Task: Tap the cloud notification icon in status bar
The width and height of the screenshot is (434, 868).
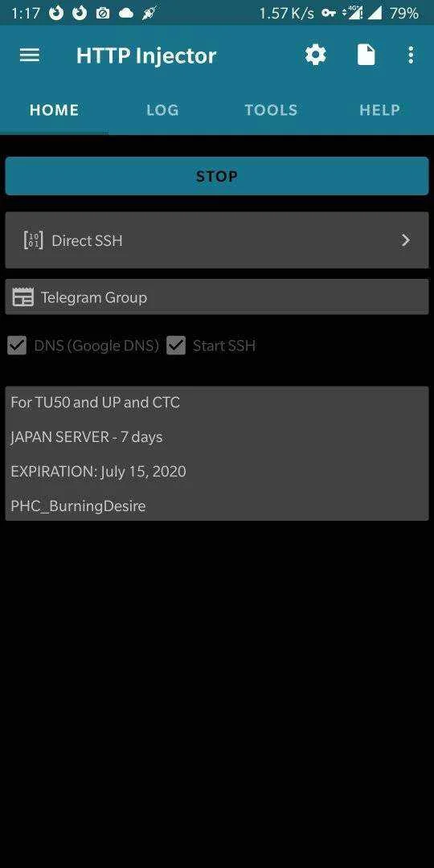Action: pyautogui.click(x=126, y=14)
